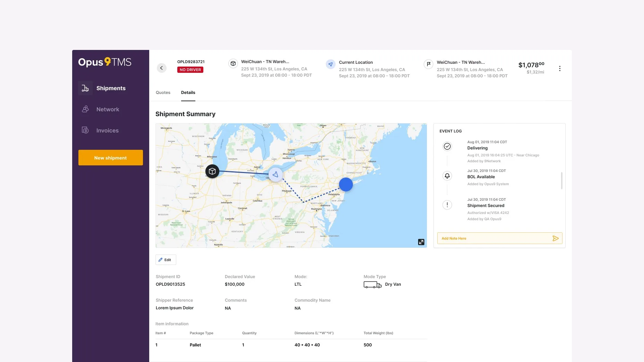Click the Shipment ID value OPLD9013525

coord(170,284)
